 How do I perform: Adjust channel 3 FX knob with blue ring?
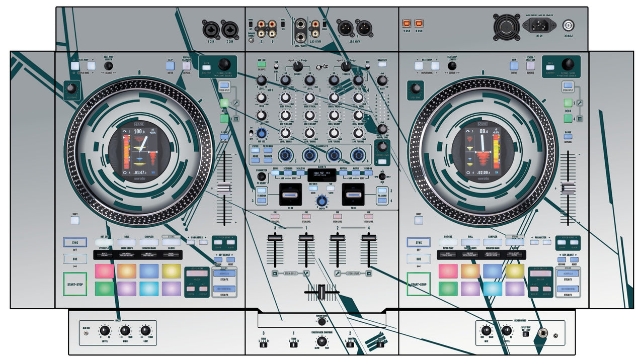pos(285,155)
